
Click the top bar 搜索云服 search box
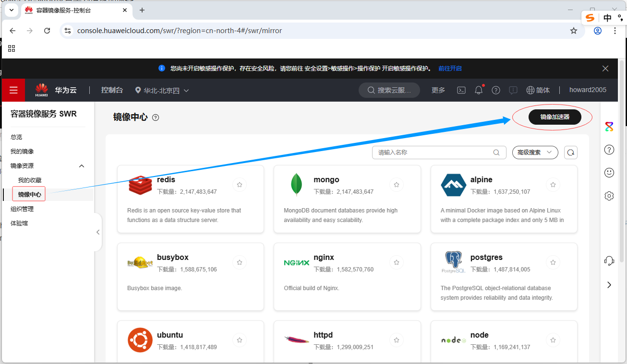(x=389, y=90)
